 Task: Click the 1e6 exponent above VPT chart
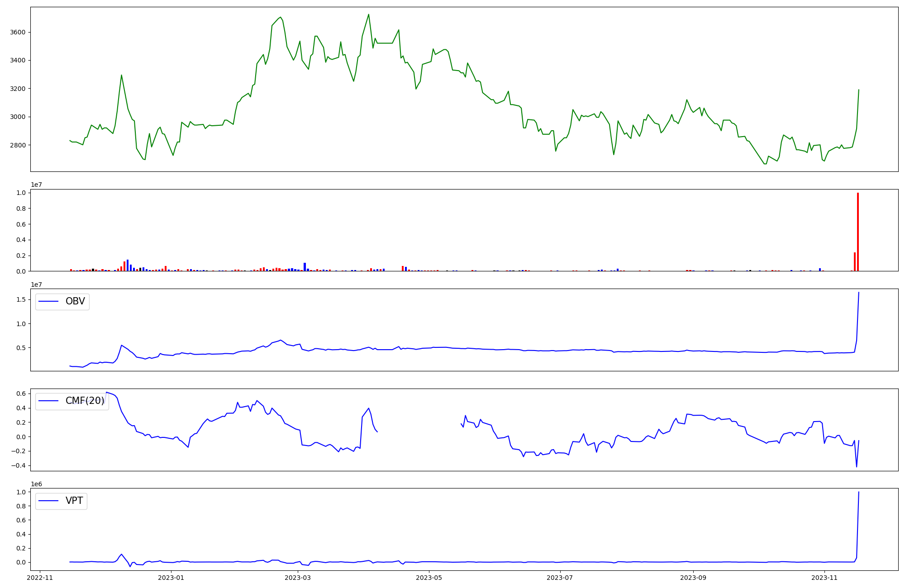pos(37,484)
